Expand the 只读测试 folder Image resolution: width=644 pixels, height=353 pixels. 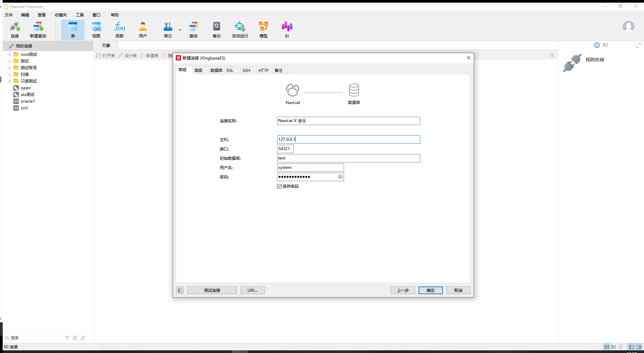coord(9,81)
